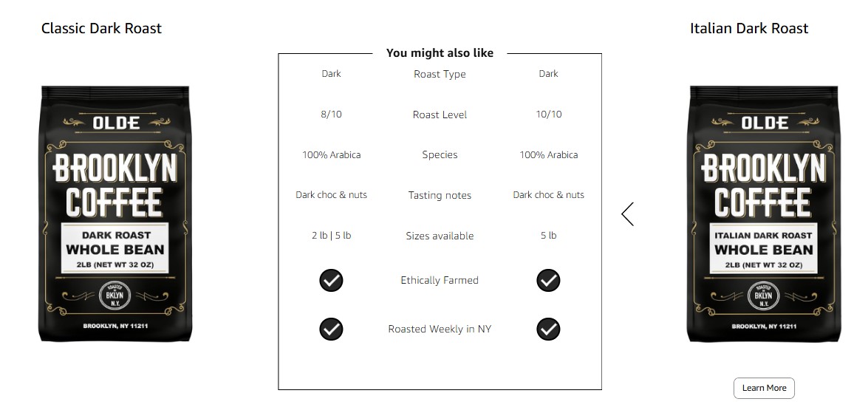The width and height of the screenshot is (868, 413).
Task: Click the Classic Dark Roast title
Action: [101, 28]
